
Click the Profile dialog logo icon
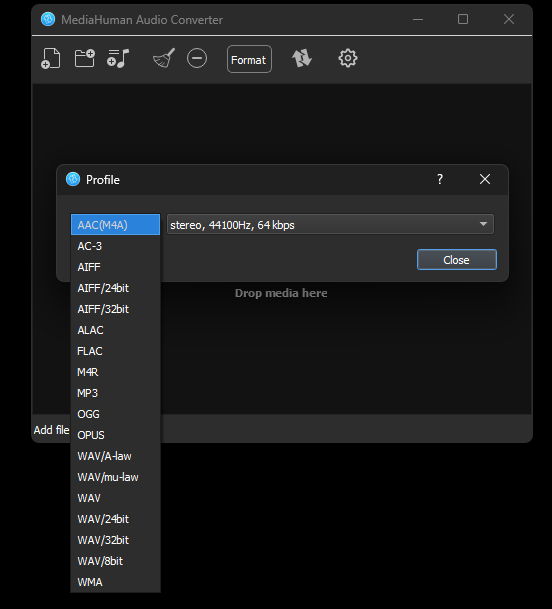coord(73,179)
